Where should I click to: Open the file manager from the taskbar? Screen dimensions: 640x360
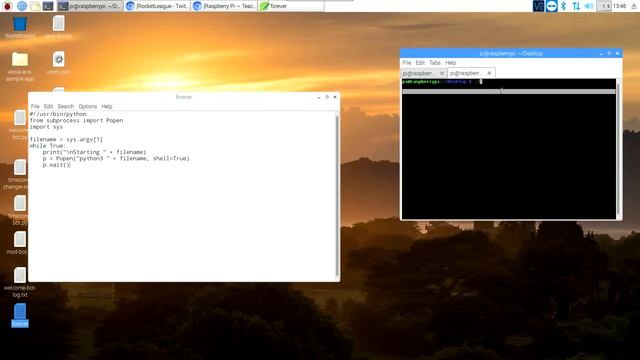click(35, 6)
